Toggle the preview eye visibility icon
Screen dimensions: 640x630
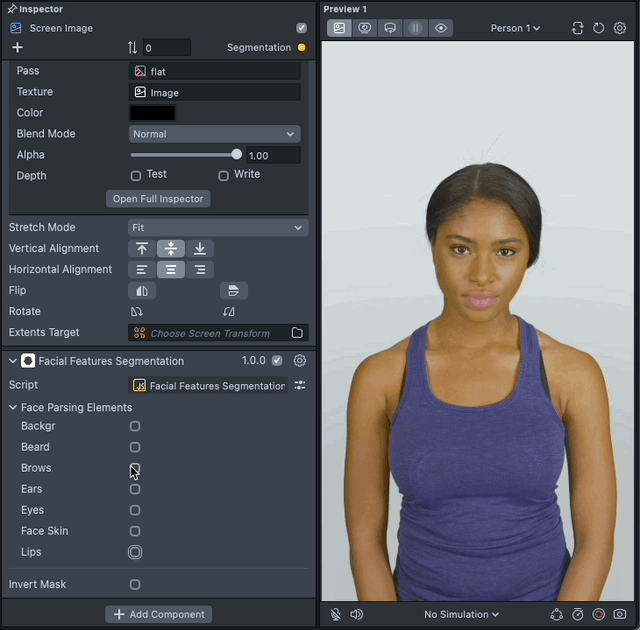[441, 28]
